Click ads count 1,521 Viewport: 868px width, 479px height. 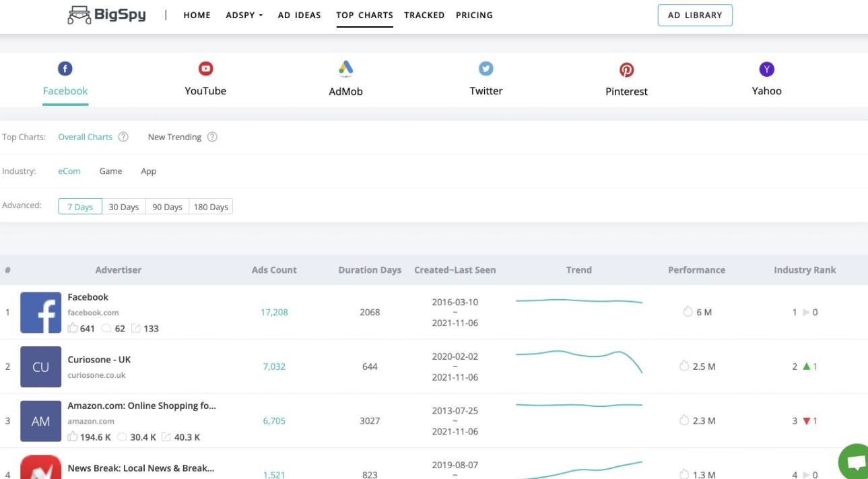click(x=274, y=474)
